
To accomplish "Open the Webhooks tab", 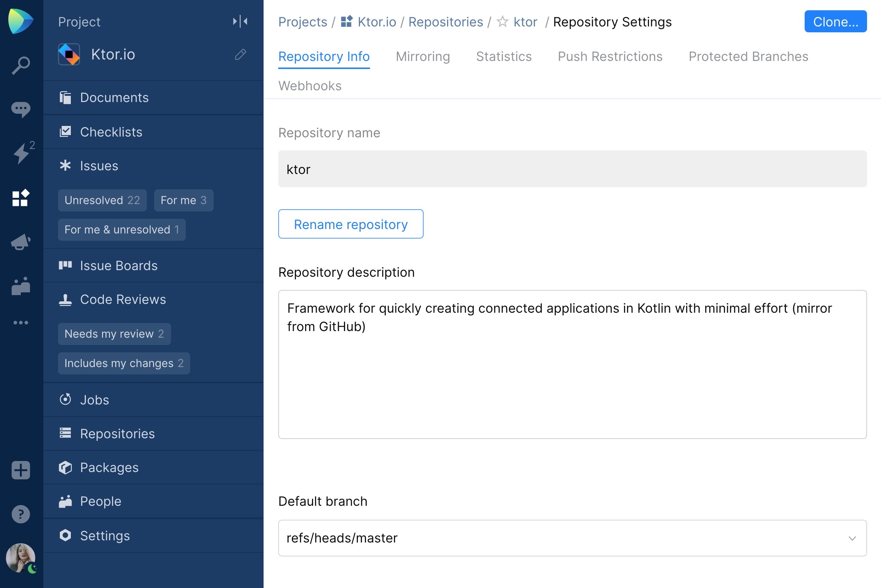I will tap(310, 86).
